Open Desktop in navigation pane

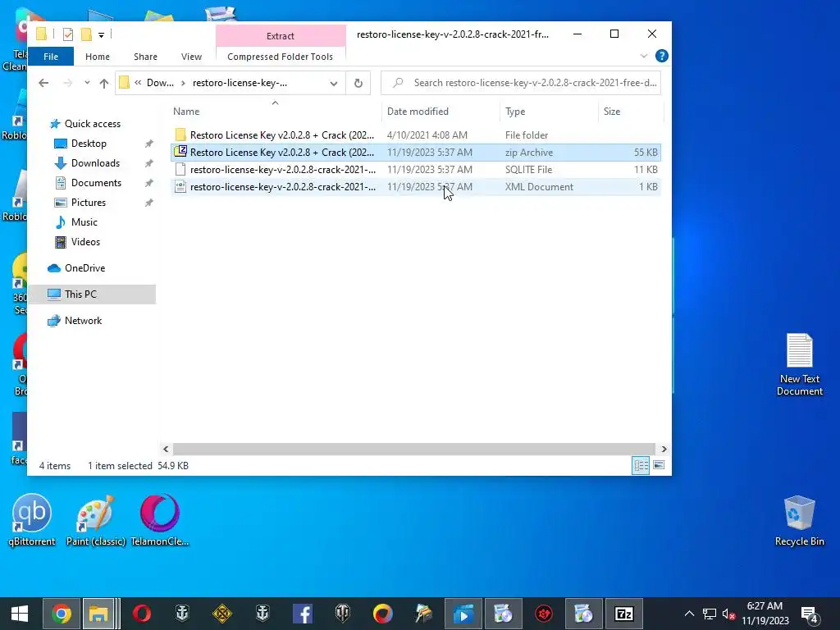pyautogui.click(x=89, y=143)
